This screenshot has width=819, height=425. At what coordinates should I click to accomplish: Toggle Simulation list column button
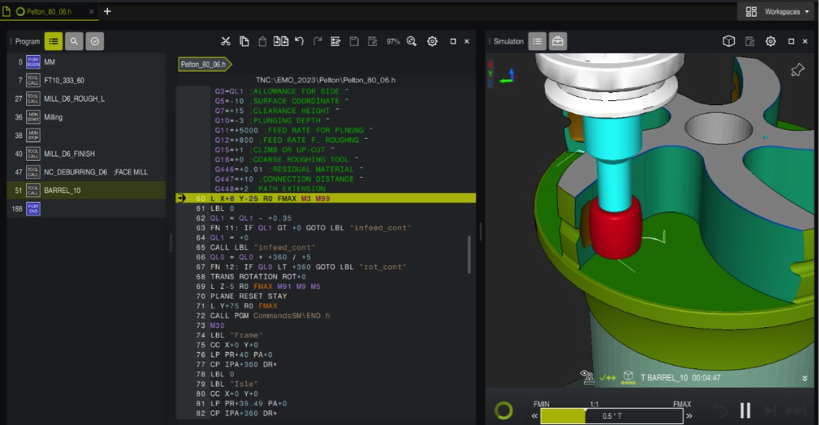(x=537, y=41)
